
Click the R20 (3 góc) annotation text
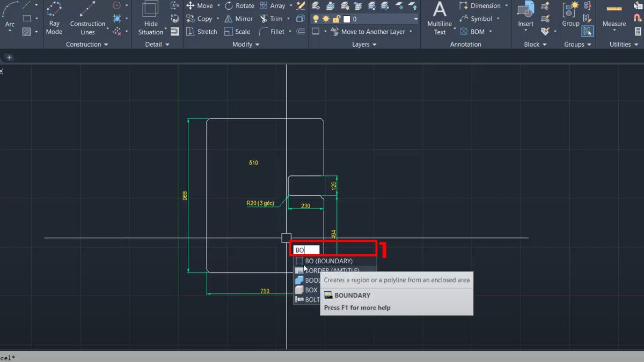coord(260,203)
